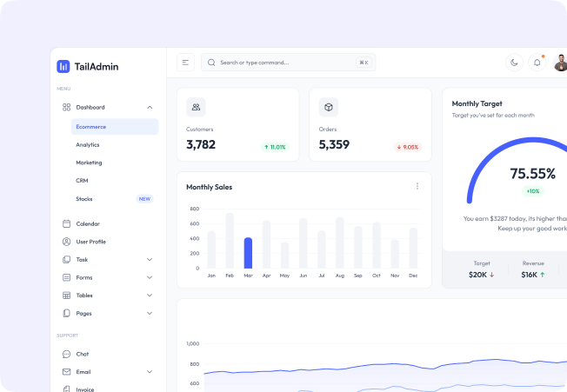Viewport: 567px width, 392px height.
Task: Click the Calendar icon in sidebar
Action: pyautogui.click(x=66, y=223)
